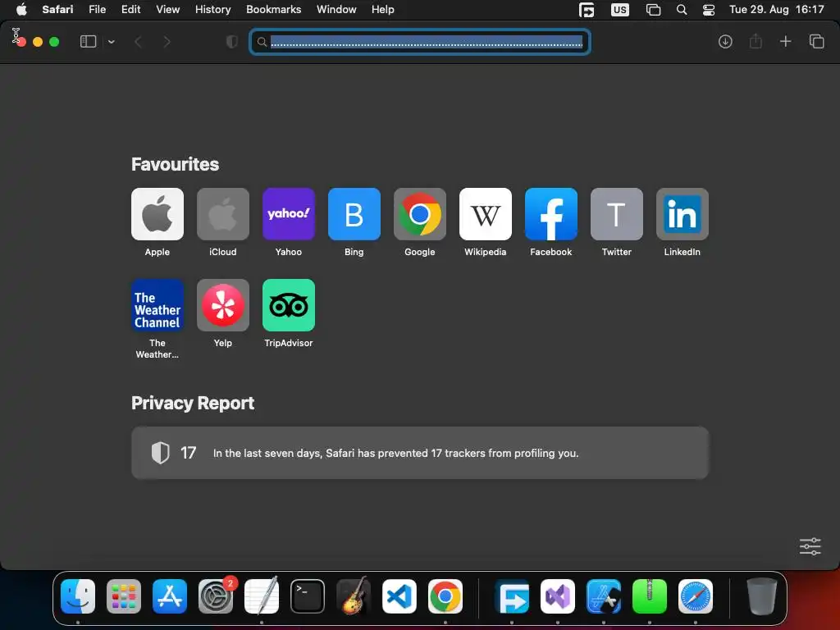The width and height of the screenshot is (840, 630).
Task: Show tab overview icon
Action: click(816, 41)
